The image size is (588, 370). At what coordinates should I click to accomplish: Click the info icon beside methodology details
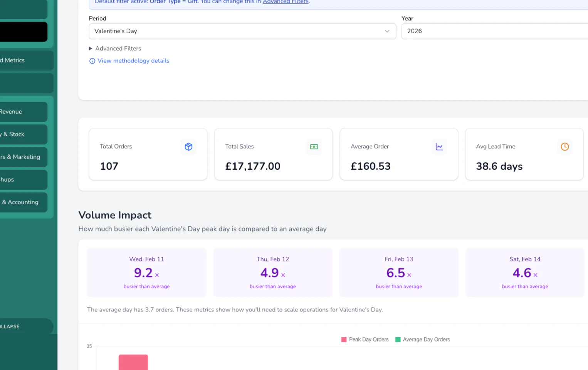click(92, 61)
